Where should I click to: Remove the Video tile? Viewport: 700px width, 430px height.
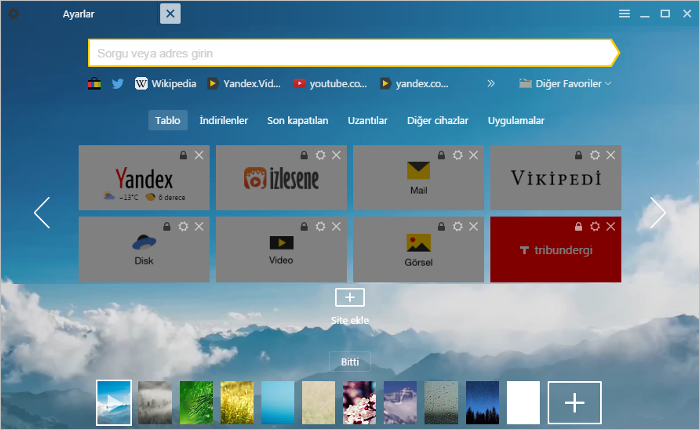click(x=336, y=226)
